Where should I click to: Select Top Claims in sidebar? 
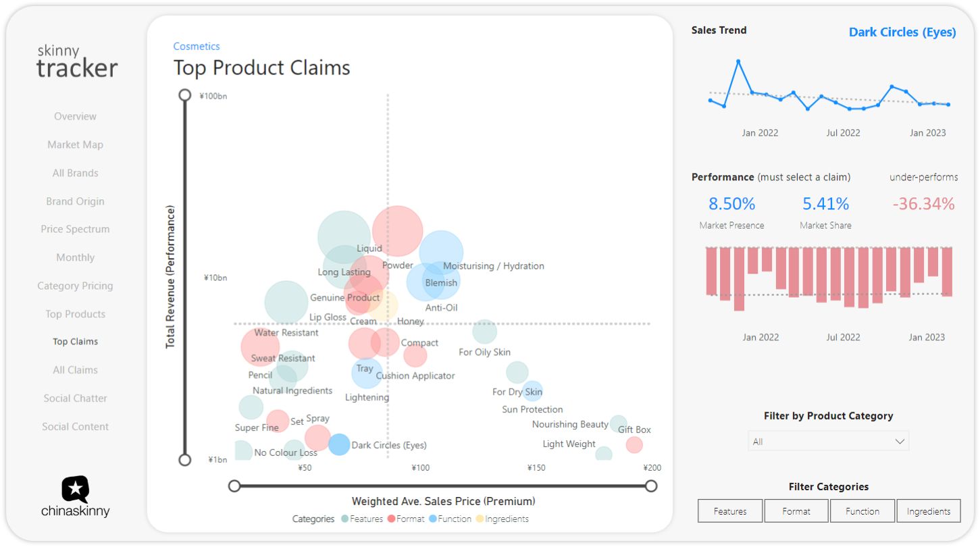pos(75,342)
